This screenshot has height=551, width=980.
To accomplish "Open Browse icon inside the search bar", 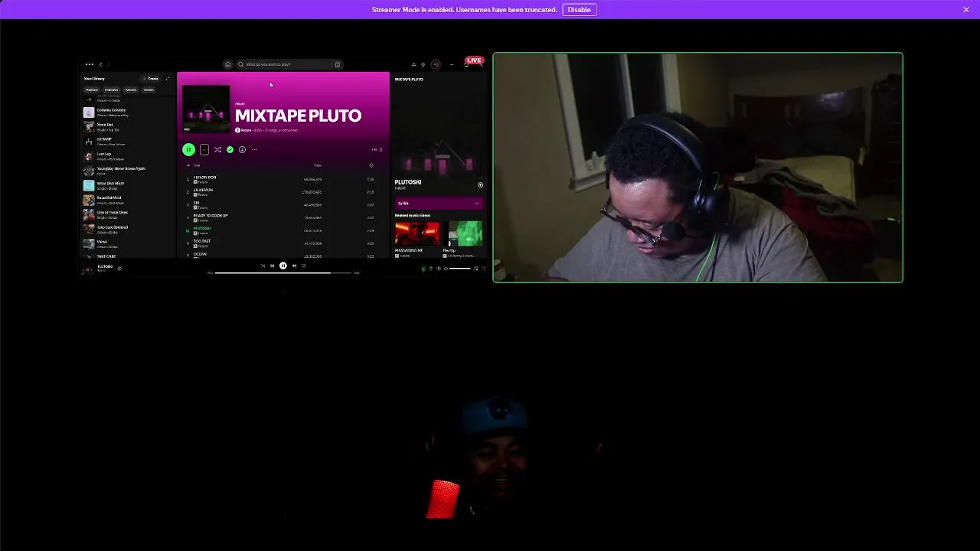I will [337, 64].
